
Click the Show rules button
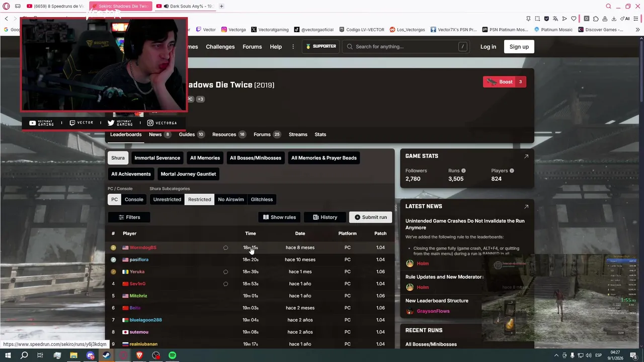coord(279,217)
